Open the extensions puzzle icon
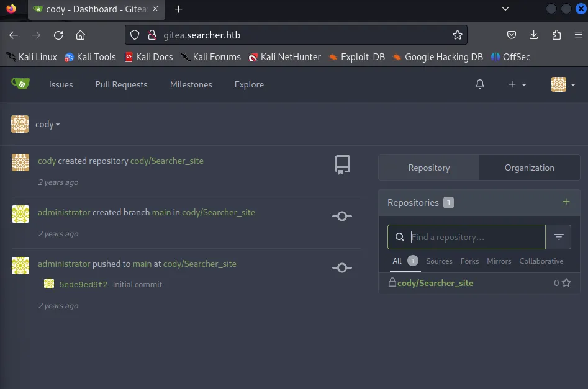Image resolution: width=588 pixels, height=389 pixels. (556, 35)
